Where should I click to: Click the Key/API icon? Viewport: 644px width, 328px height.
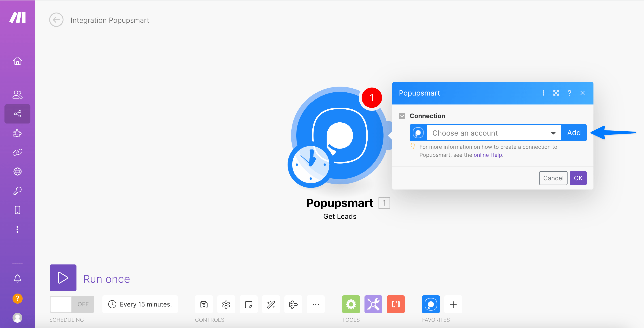[17, 191]
